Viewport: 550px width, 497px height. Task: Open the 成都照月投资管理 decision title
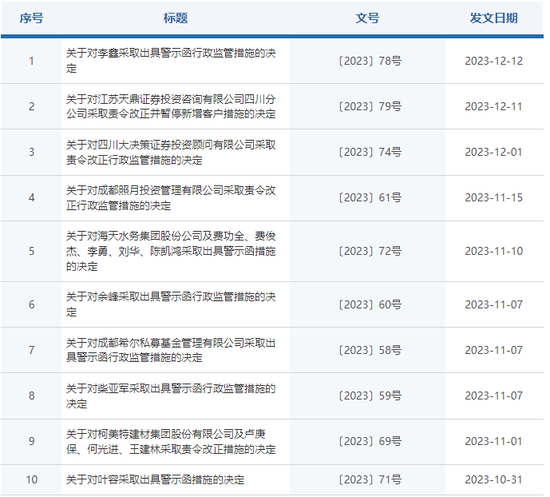click(x=171, y=198)
